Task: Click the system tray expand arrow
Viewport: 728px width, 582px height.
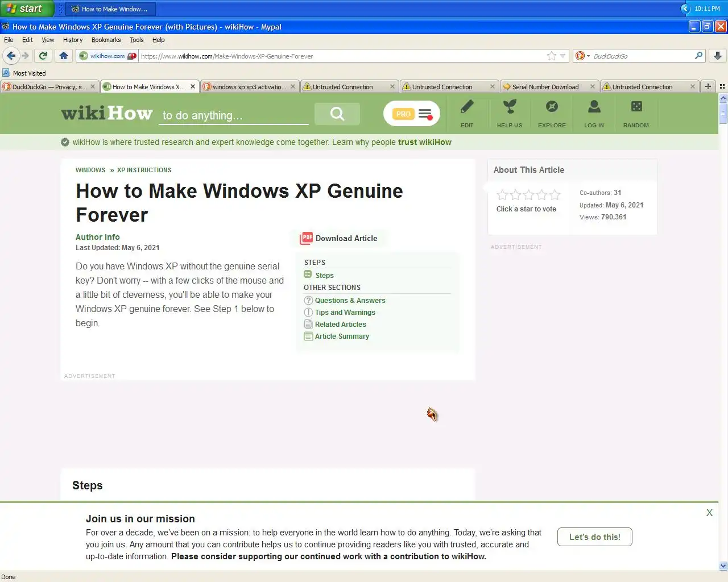Action: [x=685, y=9]
